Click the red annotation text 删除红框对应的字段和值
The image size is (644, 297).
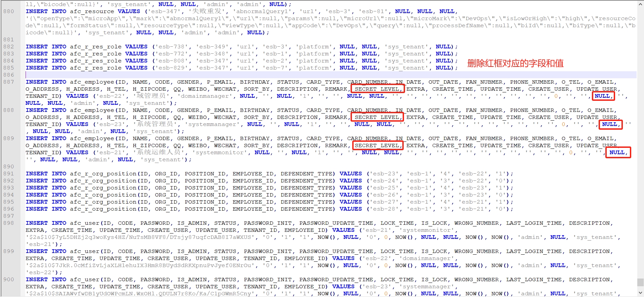click(515, 63)
